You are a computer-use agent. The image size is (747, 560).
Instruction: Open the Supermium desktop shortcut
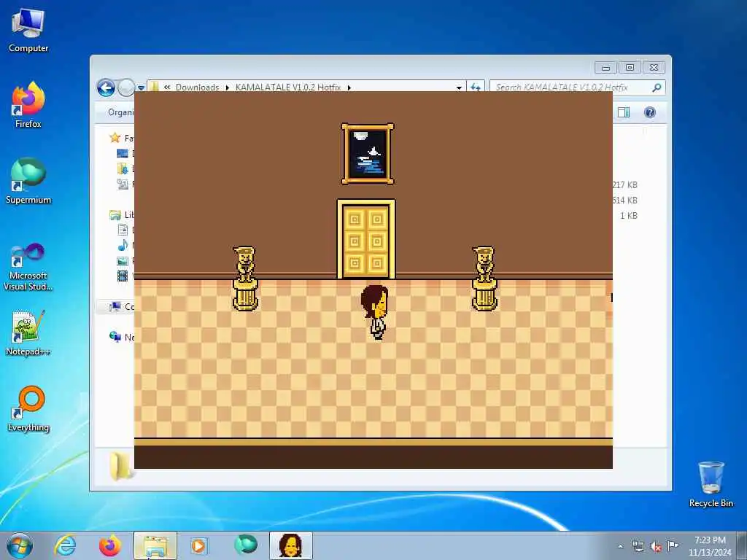coord(28,181)
